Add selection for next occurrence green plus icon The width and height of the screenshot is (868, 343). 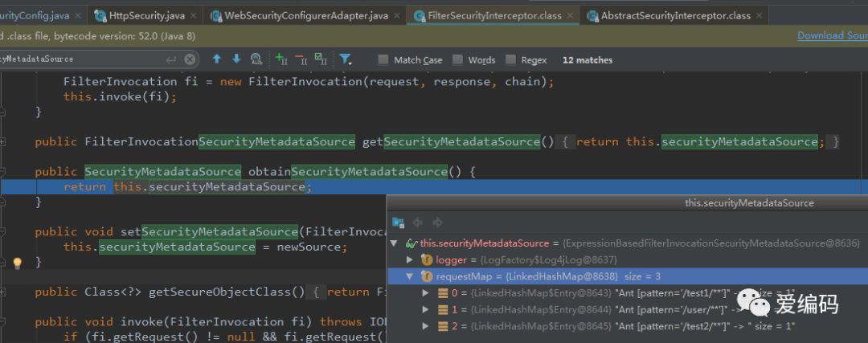(x=281, y=59)
